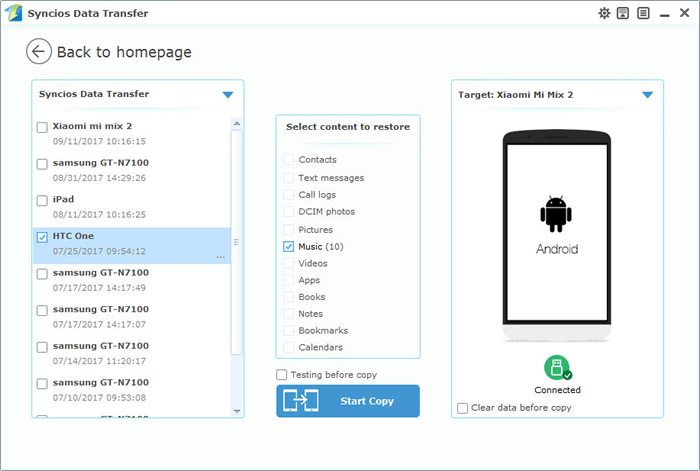Click the backup list scroll up arrow
The image size is (700, 471).
[237, 123]
